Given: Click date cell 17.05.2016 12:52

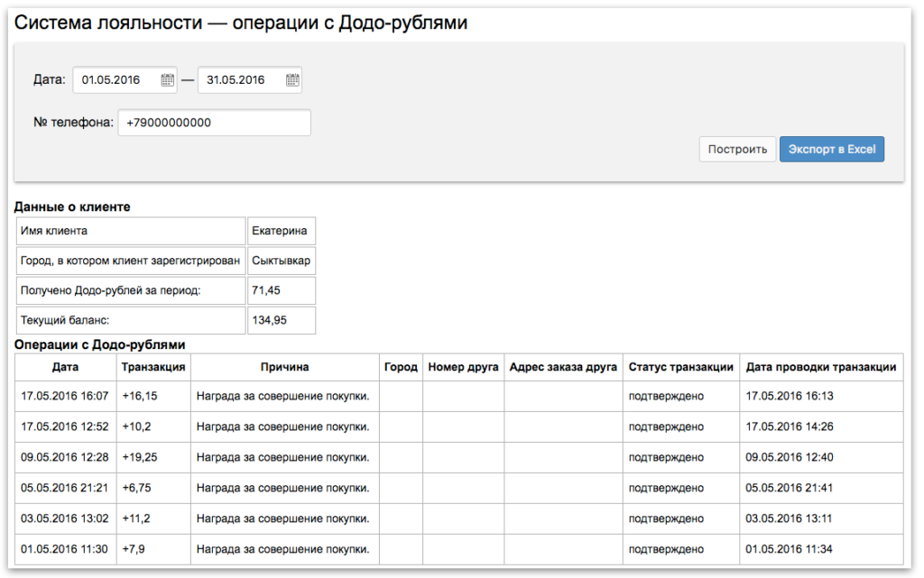Looking at the screenshot, I should 65,427.
